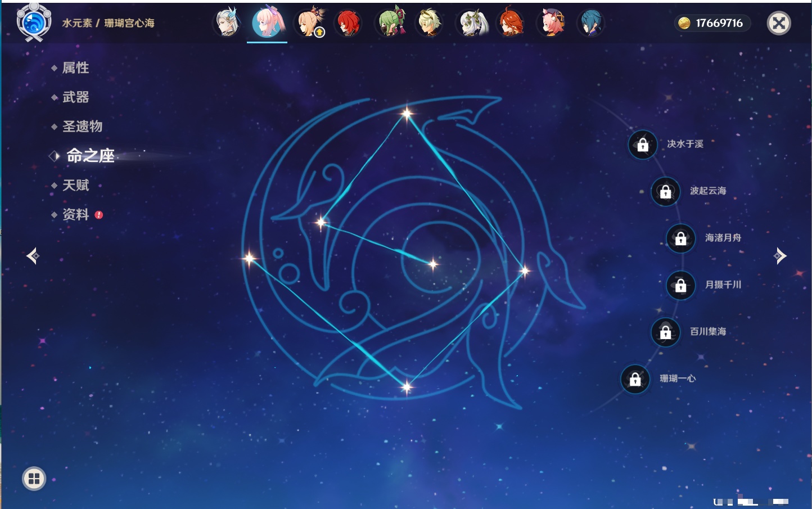Open the 属性 attributes menu

click(x=75, y=68)
